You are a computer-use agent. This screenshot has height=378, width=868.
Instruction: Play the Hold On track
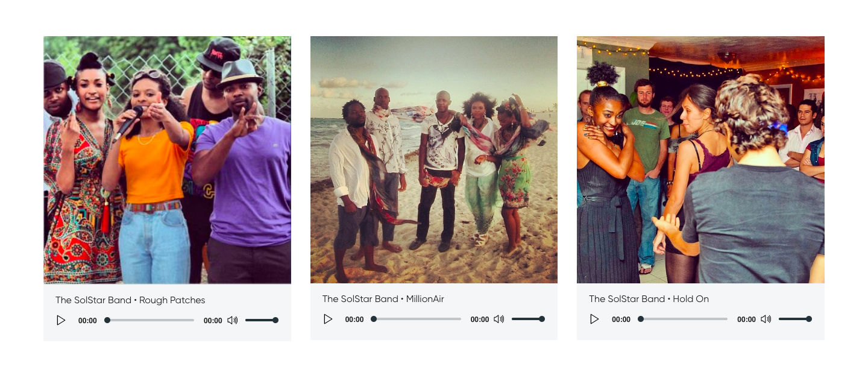594,319
